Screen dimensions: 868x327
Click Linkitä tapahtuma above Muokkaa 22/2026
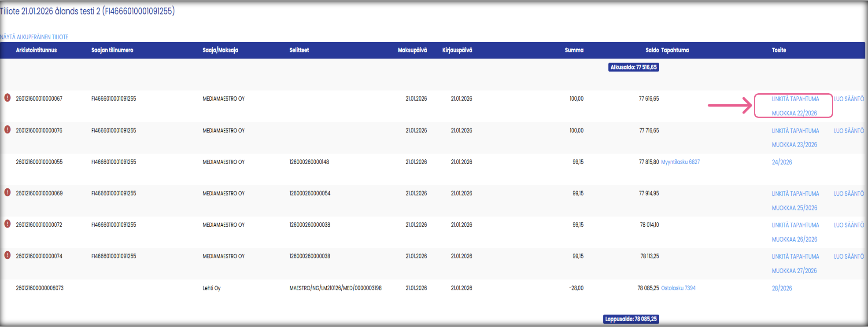tap(795, 99)
